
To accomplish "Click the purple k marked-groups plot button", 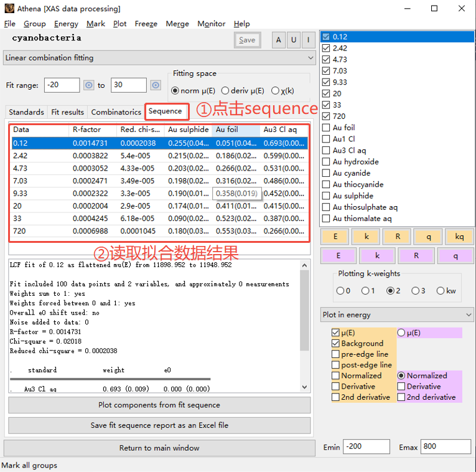I will (x=377, y=256).
